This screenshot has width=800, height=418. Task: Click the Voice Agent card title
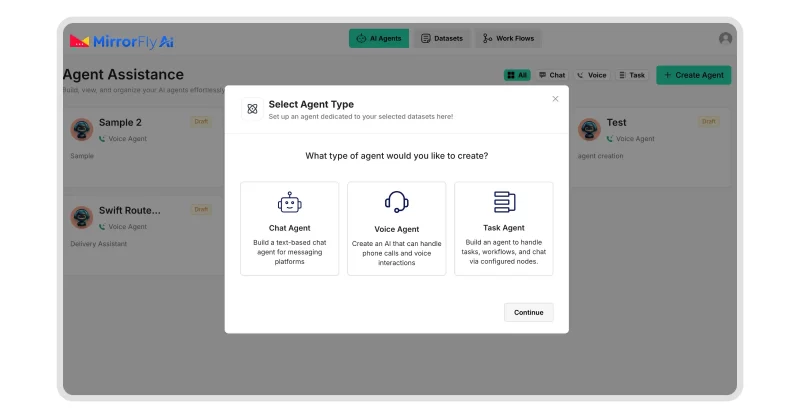(x=396, y=229)
